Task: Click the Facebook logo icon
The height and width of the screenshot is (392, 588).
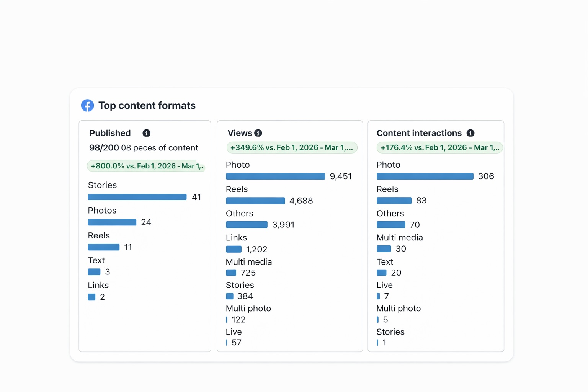Action: coord(87,106)
